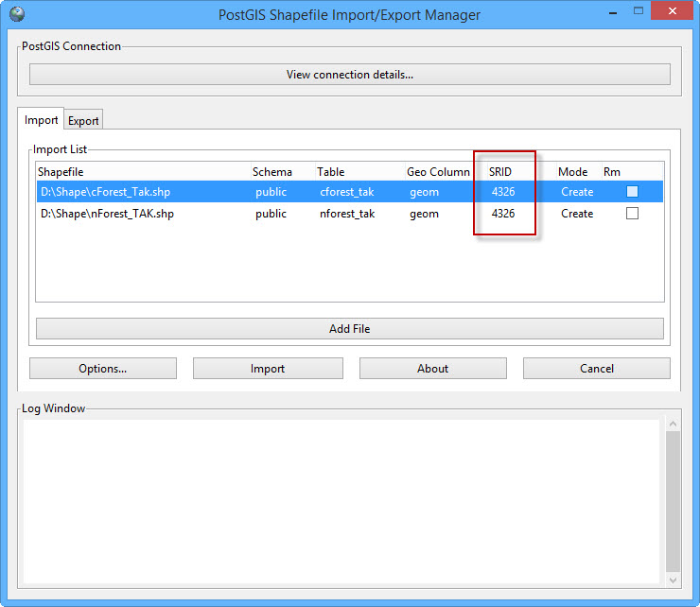Click the Import button
The width and height of the screenshot is (700, 607).
(268, 368)
